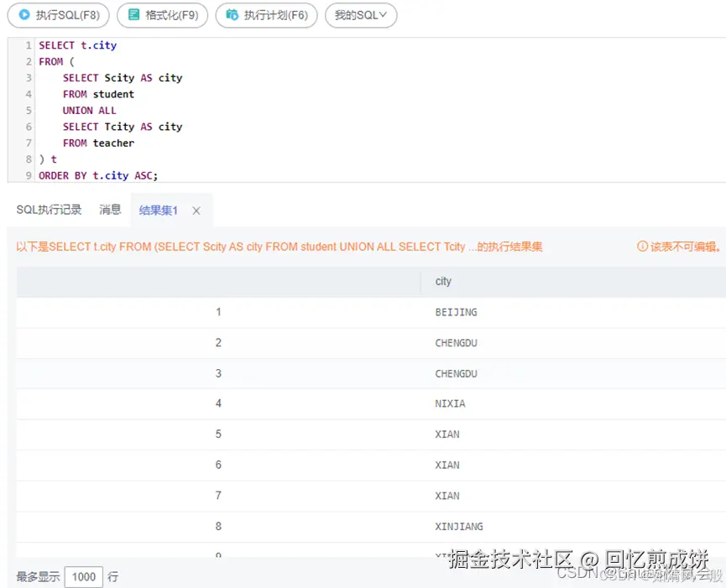Select the XIAN cell in row 6
726x588 pixels.
coord(447,465)
